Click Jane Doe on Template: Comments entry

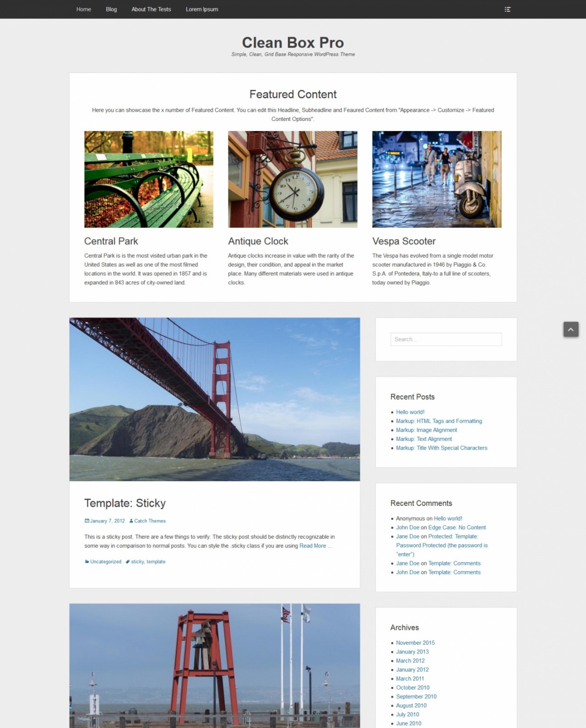coord(407,563)
